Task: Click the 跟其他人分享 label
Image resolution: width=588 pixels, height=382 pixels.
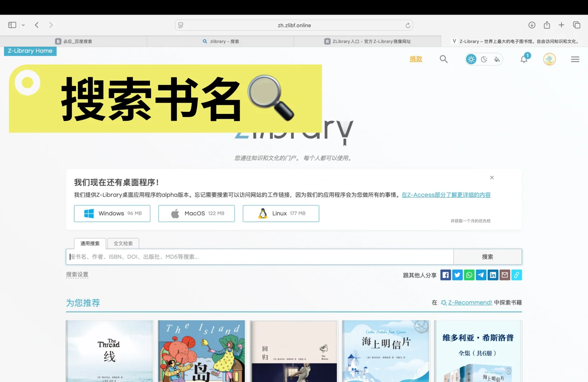Action: pos(420,275)
